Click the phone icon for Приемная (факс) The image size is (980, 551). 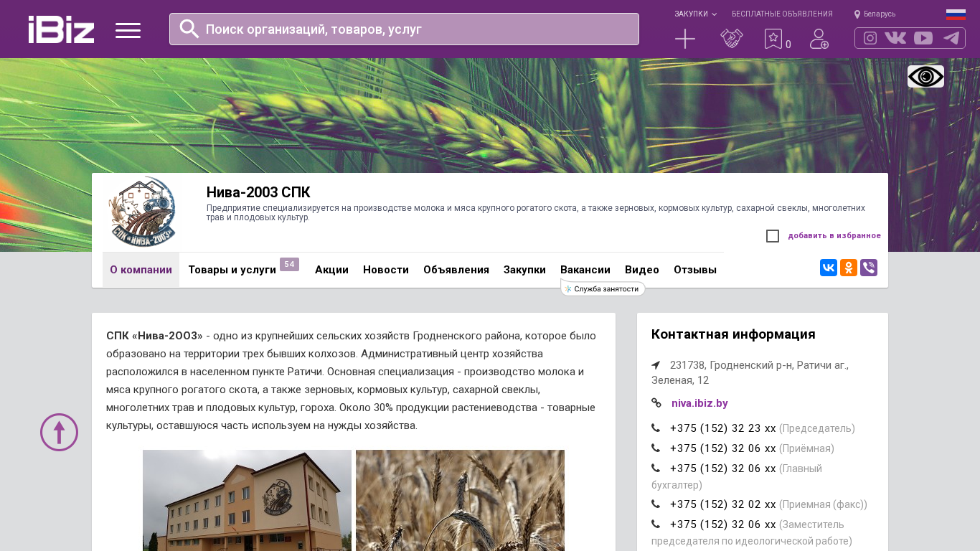point(656,504)
